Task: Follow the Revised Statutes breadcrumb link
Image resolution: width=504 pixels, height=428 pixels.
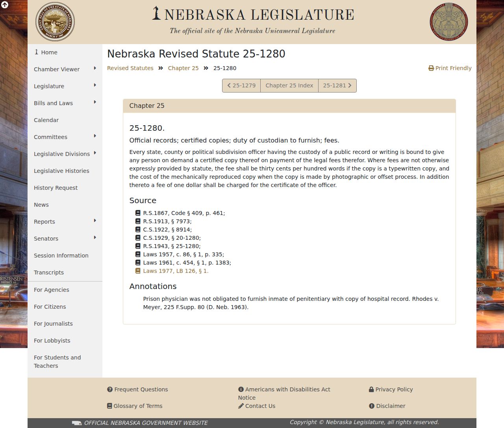Action: (x=130, y=68)
